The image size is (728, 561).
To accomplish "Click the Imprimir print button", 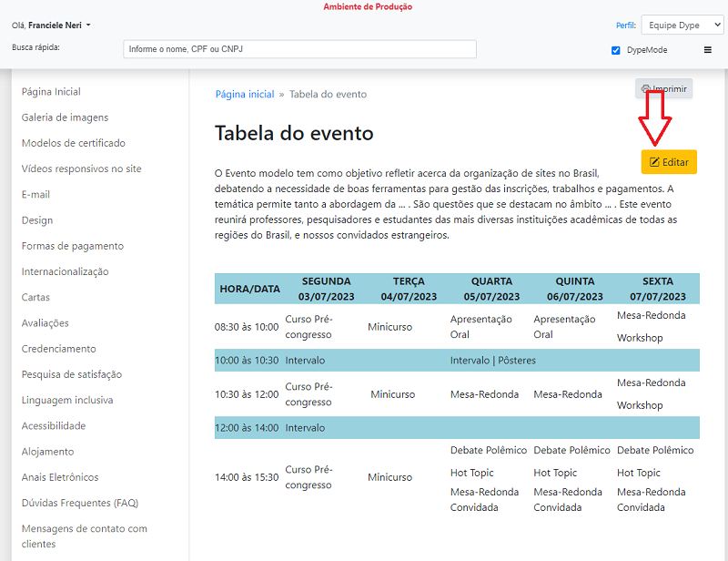I will point(663,88).
